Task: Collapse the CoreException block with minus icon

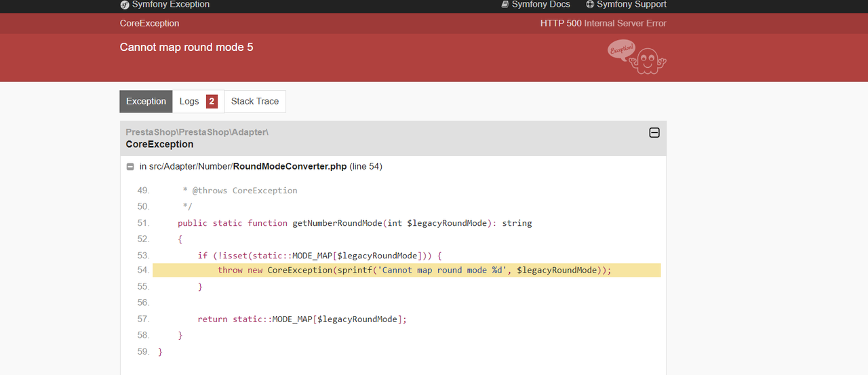Action: [x=654, y=133]
